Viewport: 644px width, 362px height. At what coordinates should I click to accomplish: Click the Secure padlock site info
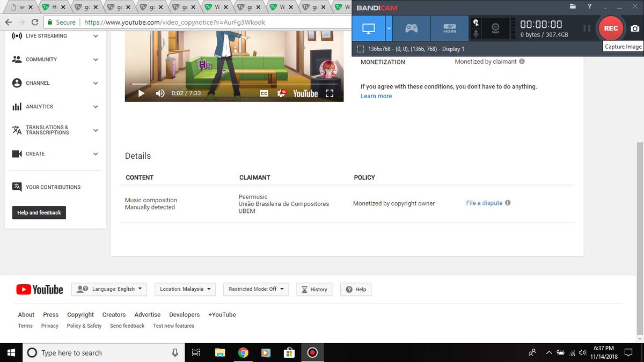pos(62,23)
